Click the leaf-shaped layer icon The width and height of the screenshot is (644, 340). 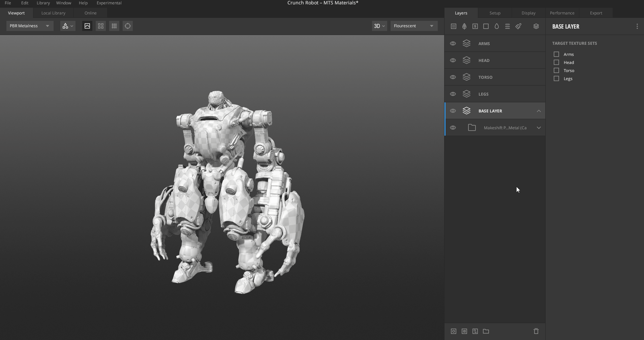[x=464, y=26]
